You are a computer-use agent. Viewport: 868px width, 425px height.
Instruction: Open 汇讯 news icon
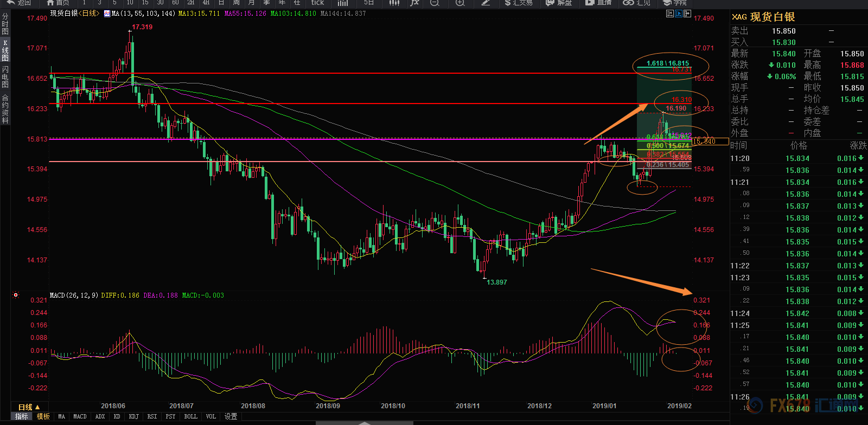click(x=637, y=3)
